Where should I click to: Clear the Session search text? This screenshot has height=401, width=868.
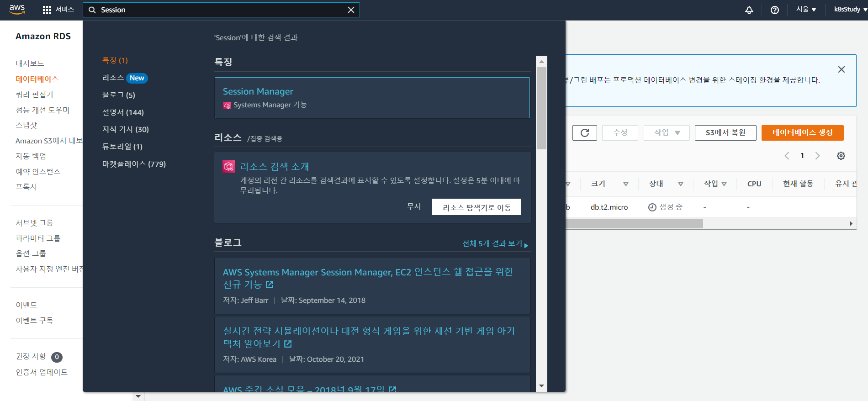[x=351, y=10]
